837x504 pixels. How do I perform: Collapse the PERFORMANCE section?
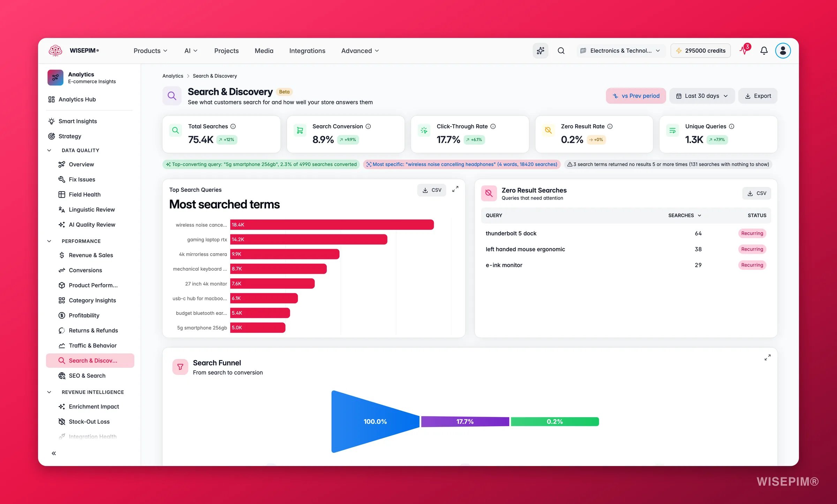(x=49, y=241)
